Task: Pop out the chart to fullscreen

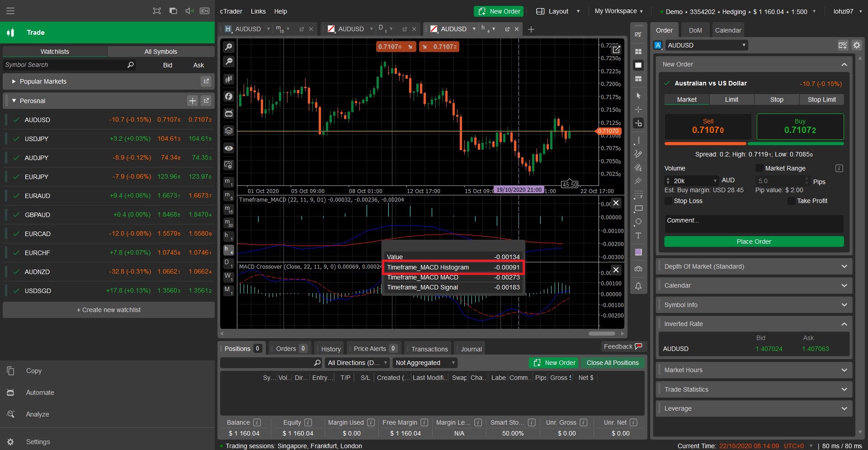Action: point(616,49)
